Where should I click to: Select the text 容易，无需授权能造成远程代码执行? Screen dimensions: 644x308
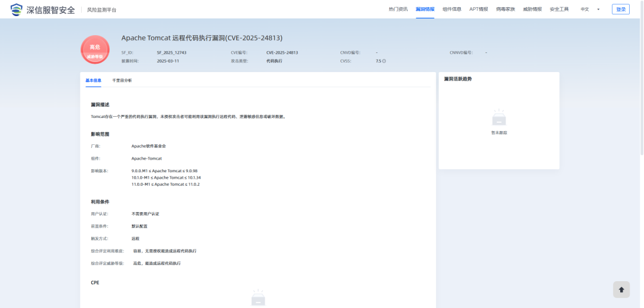165,251
